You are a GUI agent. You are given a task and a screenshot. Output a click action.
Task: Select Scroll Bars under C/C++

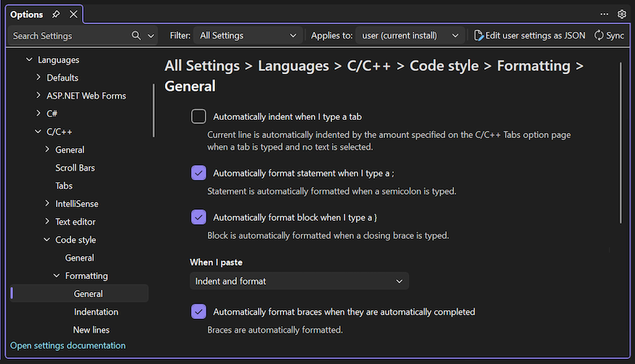click(75, 168)
